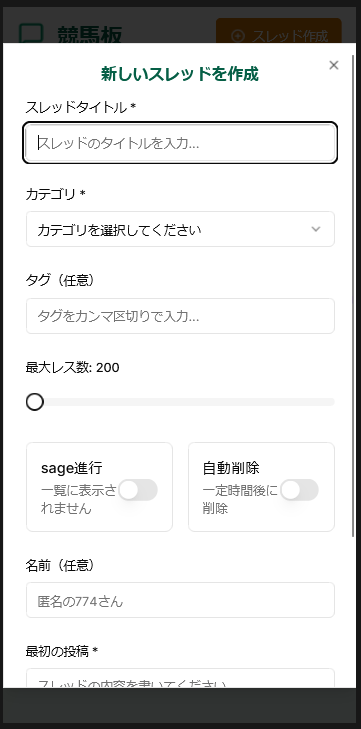The height and width of the screenshot is (729, 361).
Task: Click the 最大レス数 slider handle
Action: pyautogui.click(x=35, y=402)
